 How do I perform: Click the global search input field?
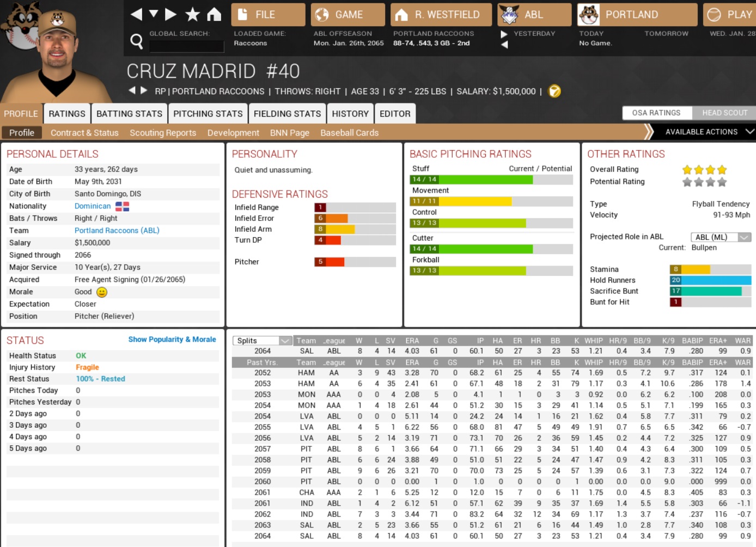pyautogui.click(x=186, y=46)
